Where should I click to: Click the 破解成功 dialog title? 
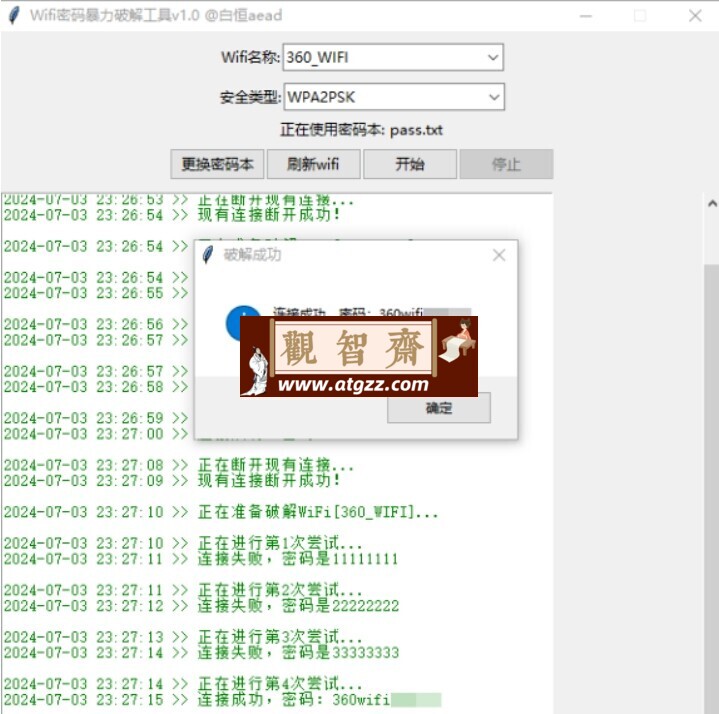pos(252,255)
